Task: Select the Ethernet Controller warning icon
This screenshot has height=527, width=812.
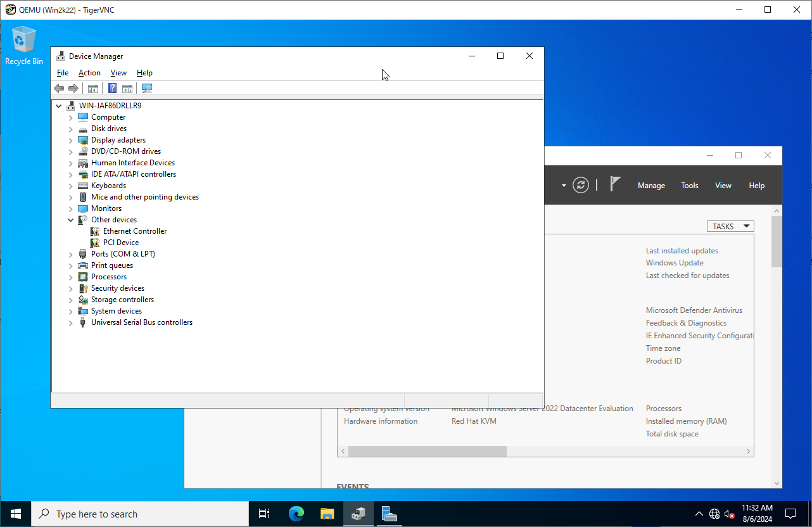Action: [95, 231]
